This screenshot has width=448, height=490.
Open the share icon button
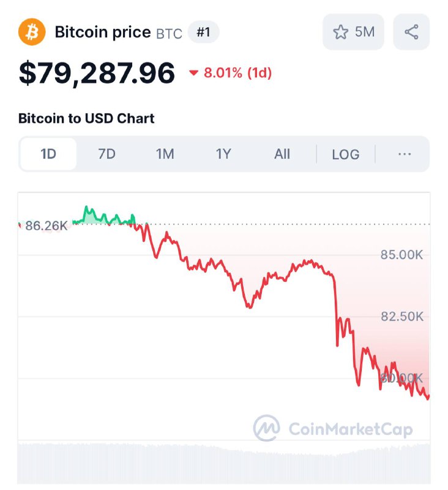click(411, 32)
